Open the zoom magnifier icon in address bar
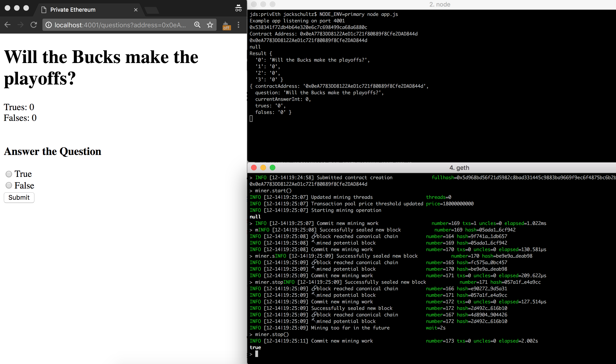This screenshot has height=364, width=616. click(197, 25)
